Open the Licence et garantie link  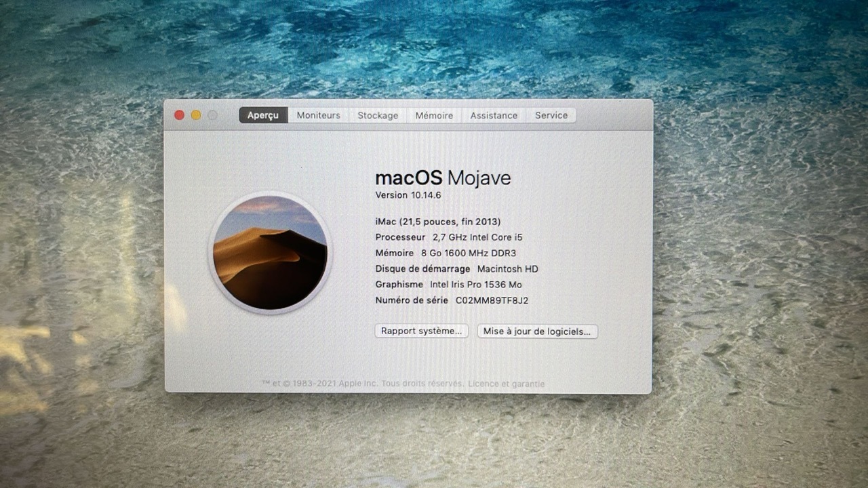click(x=506, y=384)
